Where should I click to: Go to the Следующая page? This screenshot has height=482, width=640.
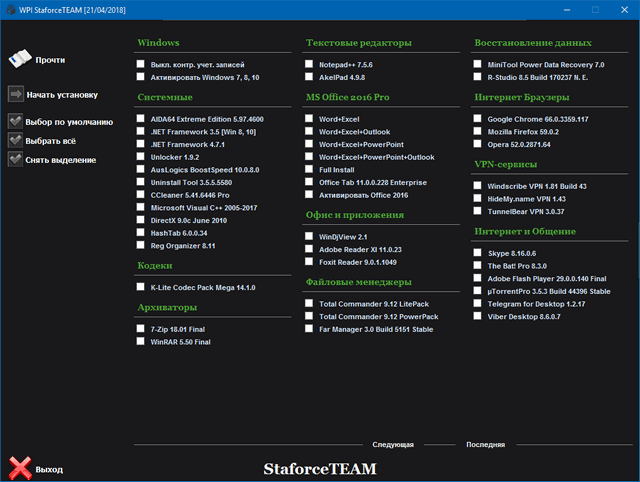click(393, 444)
